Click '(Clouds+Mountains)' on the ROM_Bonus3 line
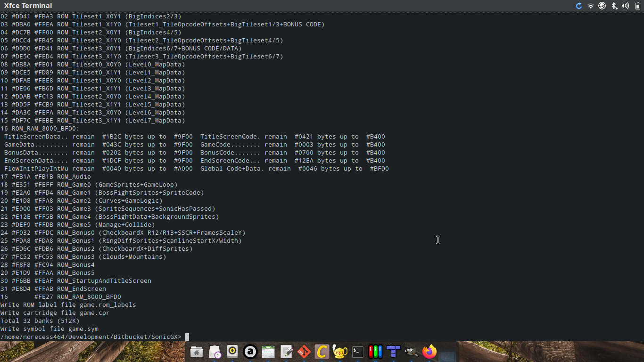The height and width of the screenshot is (362, 644). click(132, 256)
